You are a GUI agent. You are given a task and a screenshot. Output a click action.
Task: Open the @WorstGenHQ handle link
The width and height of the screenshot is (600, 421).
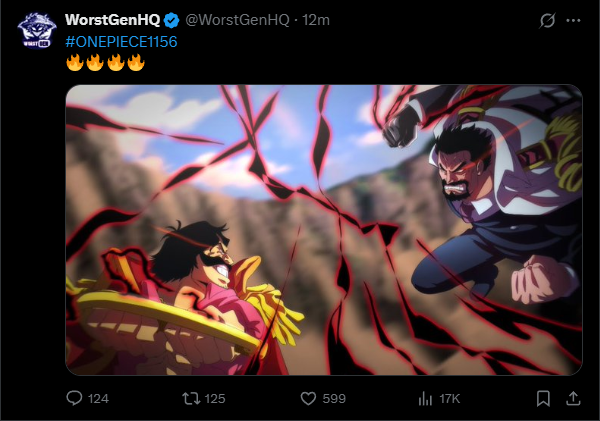click(237, 20)
